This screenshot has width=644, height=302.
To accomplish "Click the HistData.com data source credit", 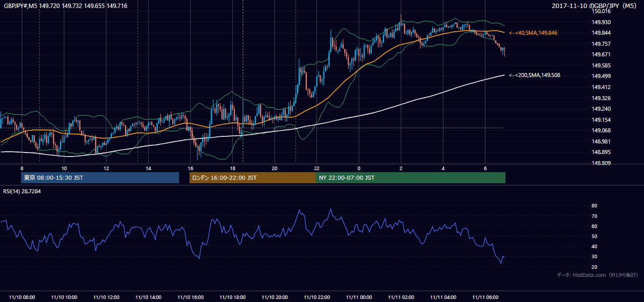I will tap(598, 275).
